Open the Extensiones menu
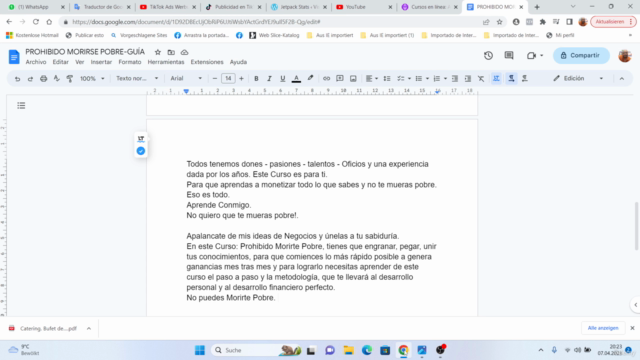This screenshot has height=360, width=640. pyautogui.click(x=207, y=62)
